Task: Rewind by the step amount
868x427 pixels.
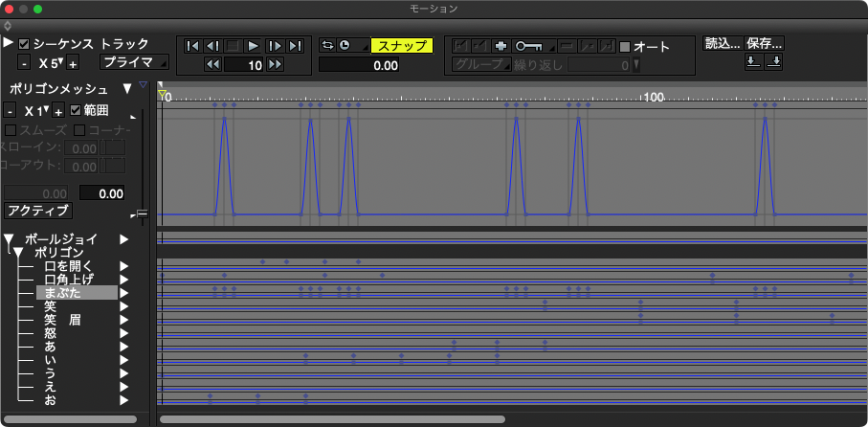Action: point(212,64)
